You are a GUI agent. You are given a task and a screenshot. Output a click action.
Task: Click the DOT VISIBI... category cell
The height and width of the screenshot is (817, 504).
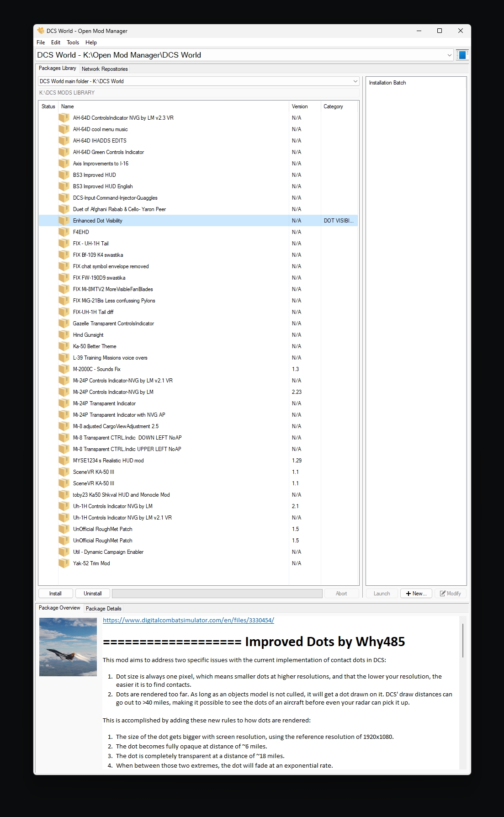[339, 220]
